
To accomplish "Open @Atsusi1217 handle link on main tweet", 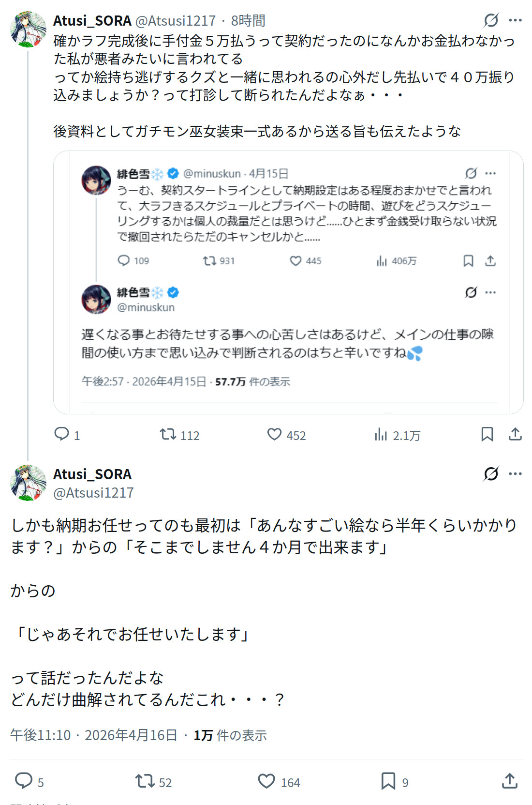I will 93,493.
